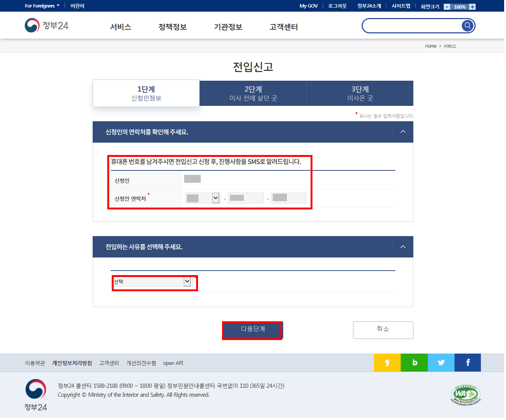Click the 100% screen size value
Viewport: 506px width, 420px height.
(459, 7)
